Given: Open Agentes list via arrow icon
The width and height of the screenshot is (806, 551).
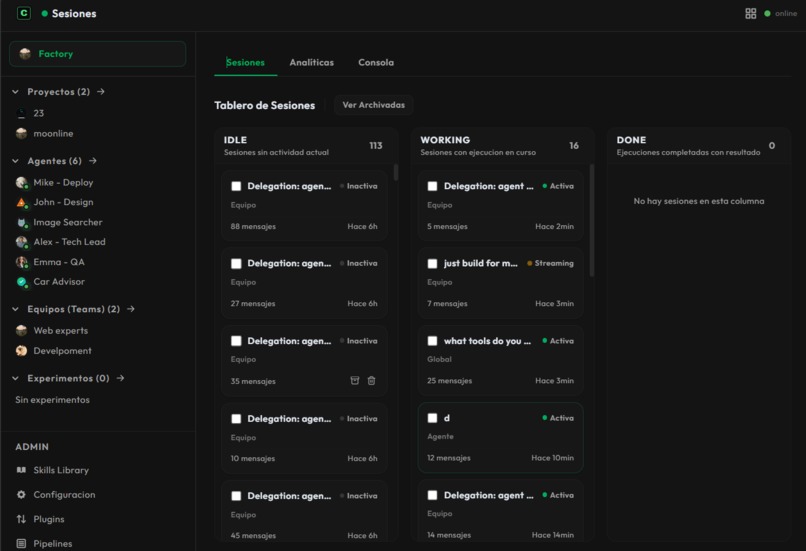Looking at the screenshot, I should click(x=93, y=161).
